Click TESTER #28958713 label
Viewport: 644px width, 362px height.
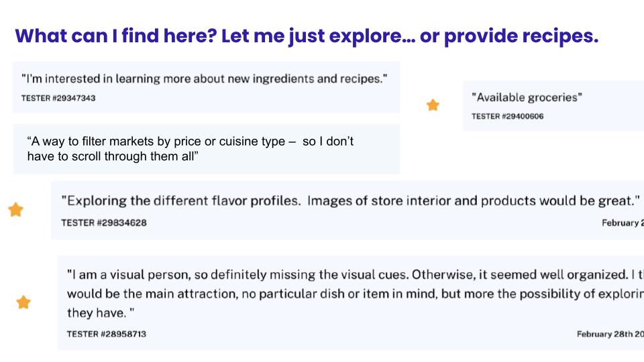(x=107, y=334)
